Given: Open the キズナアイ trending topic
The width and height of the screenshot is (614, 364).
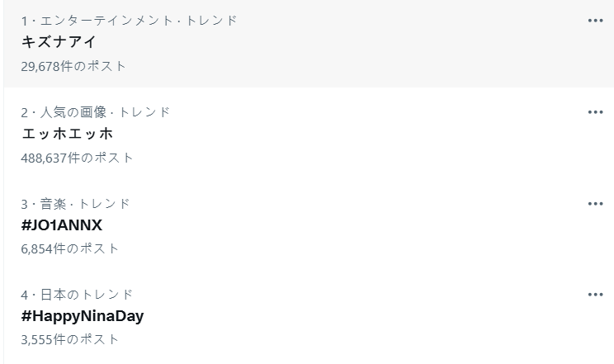Looking at the screenshot, I should [59, 42].
